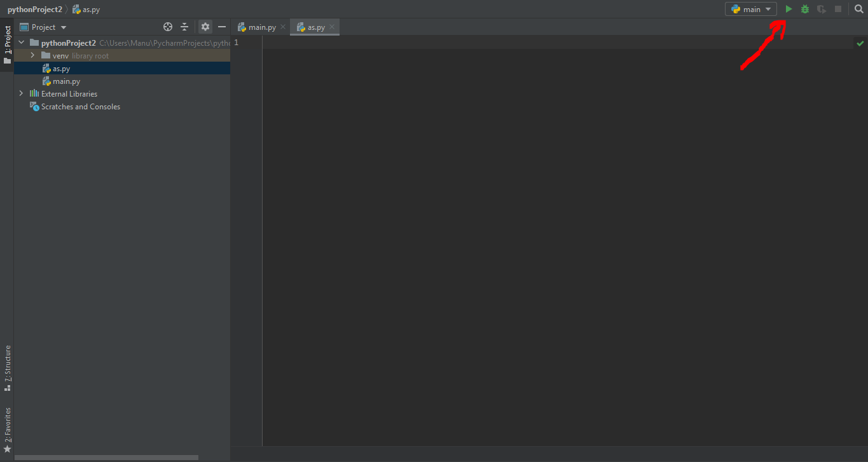Locate the open file with the crosshair icon
Screen dimensions: 868x462
(168, 27)
